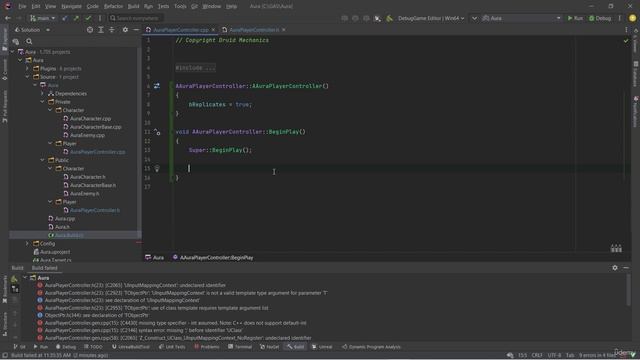Viewport: 640px width, 360px height.
Task: Open AuraCharacter.cpp in the tree
Action: (x=90, y=118)
